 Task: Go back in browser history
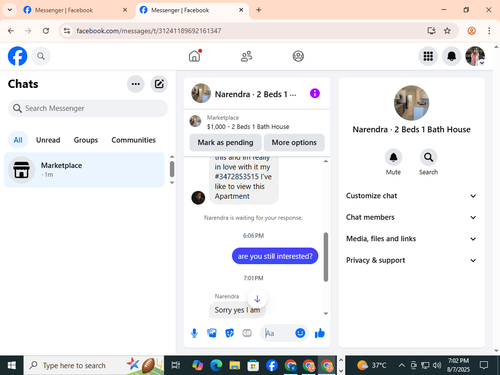pos(11,31)
